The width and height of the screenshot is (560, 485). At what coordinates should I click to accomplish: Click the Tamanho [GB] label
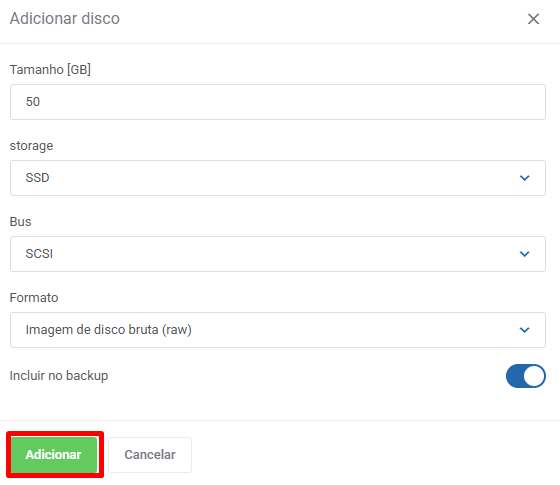[x=50, y=69]
